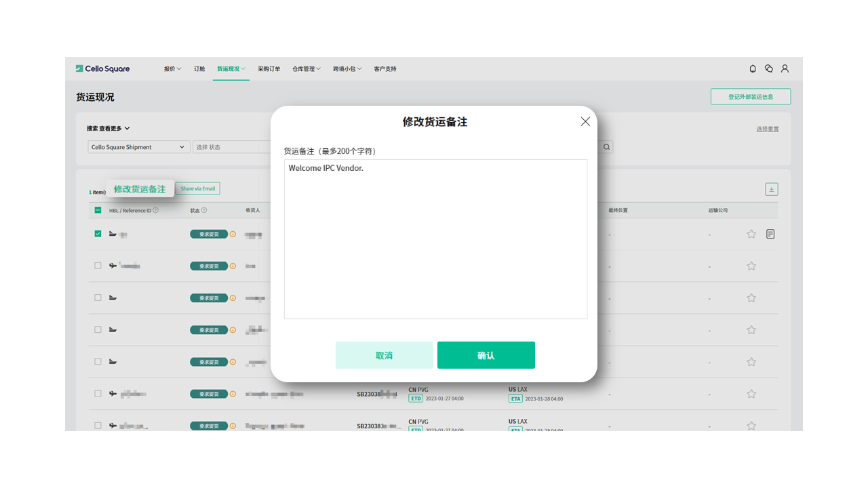Screen dimensions: 868x488
Task: Uncheck the first shipment row checkbox
Action: click(98, 234)
